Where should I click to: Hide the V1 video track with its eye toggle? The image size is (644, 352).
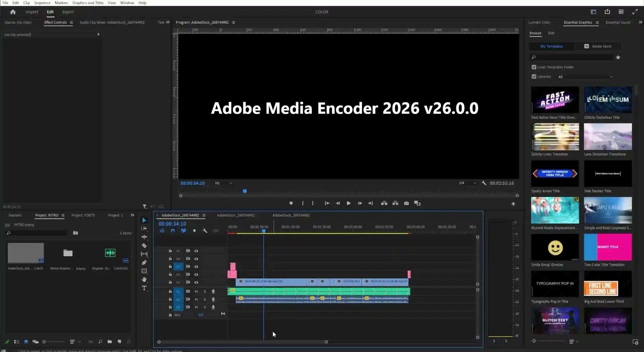click(196, 283)
